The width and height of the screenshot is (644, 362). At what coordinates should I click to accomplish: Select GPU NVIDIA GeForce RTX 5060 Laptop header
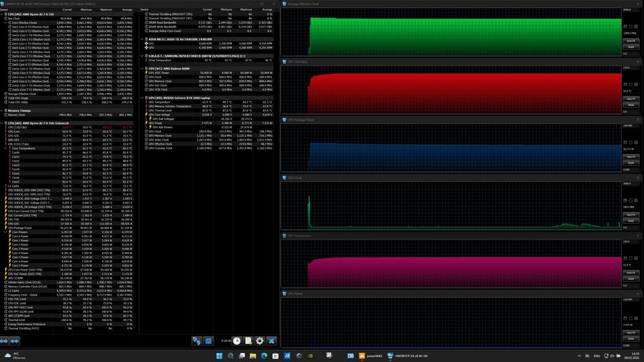[x=178, y=98]
